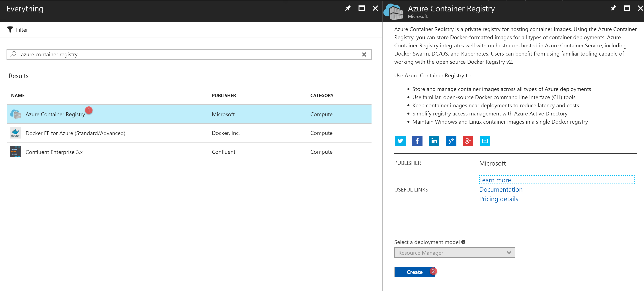The height and width of the screenshot is (291, 644).
Task: Select the Azure Container Registry result row
Action: click(x=189, y=114)
